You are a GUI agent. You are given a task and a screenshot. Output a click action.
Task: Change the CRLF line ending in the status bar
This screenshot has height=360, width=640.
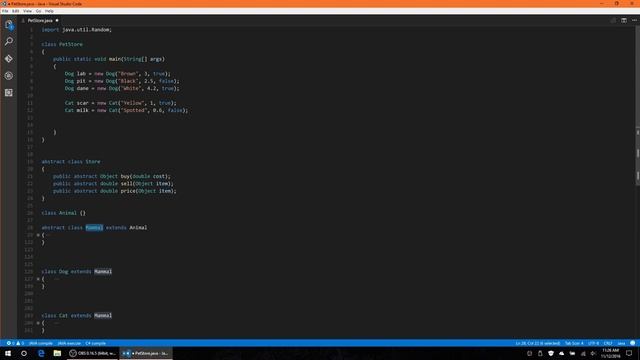click(608, 343)
